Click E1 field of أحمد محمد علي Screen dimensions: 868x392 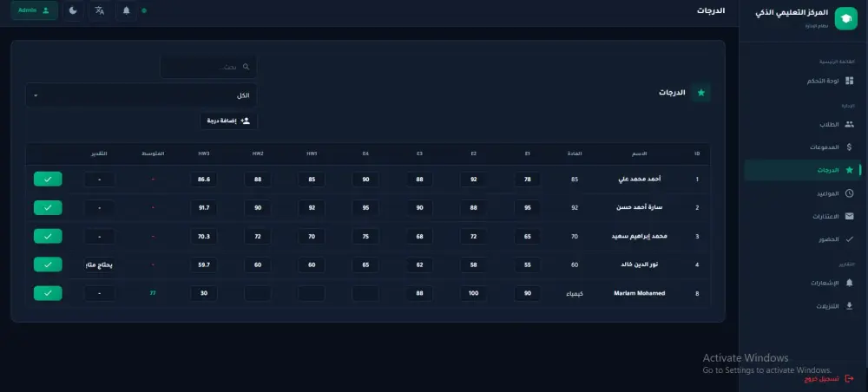pyautogui.click(x=528, y=180)
